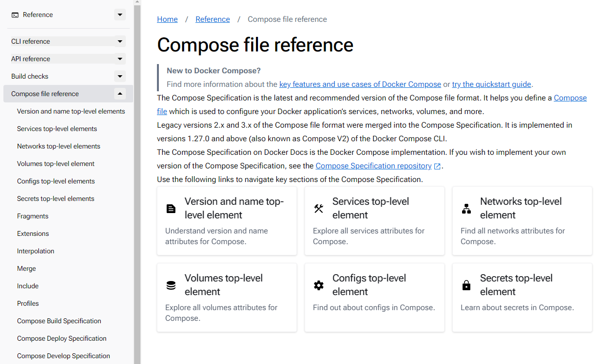Select Compose file reference sidebar item

pyautogui.click(x=45, y=94)
